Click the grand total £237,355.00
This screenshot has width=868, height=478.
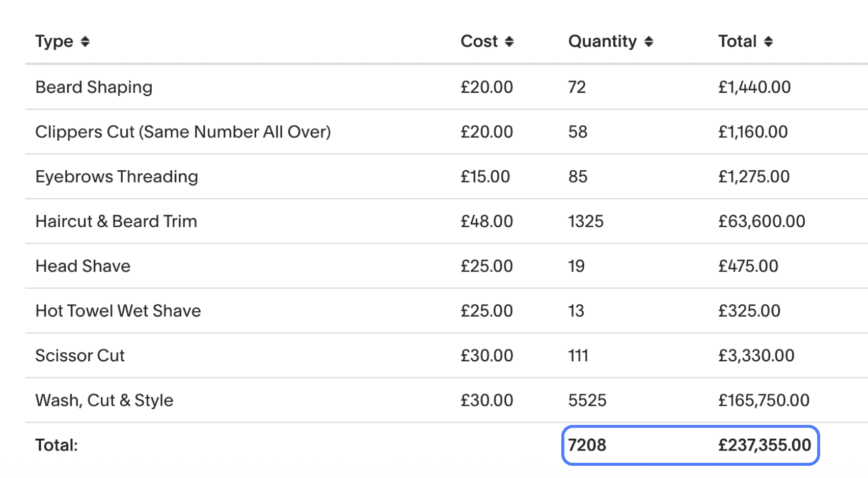pyautogui.click(x=764, y=445)
